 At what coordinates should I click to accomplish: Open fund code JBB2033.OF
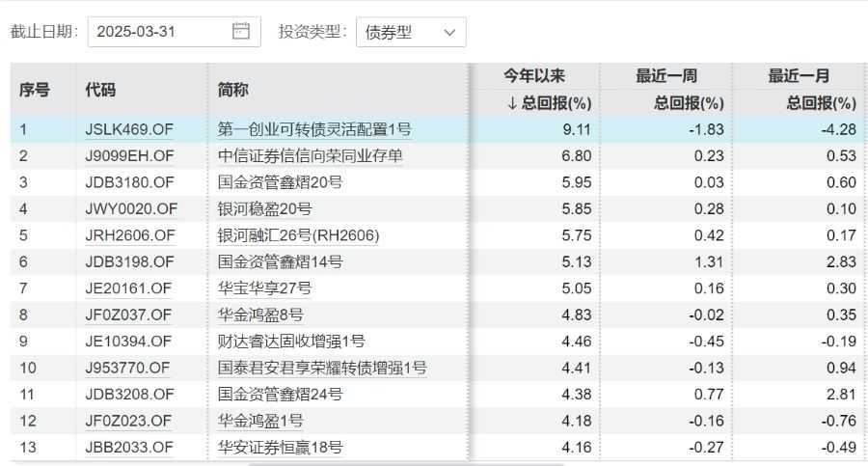pos(129,447)
